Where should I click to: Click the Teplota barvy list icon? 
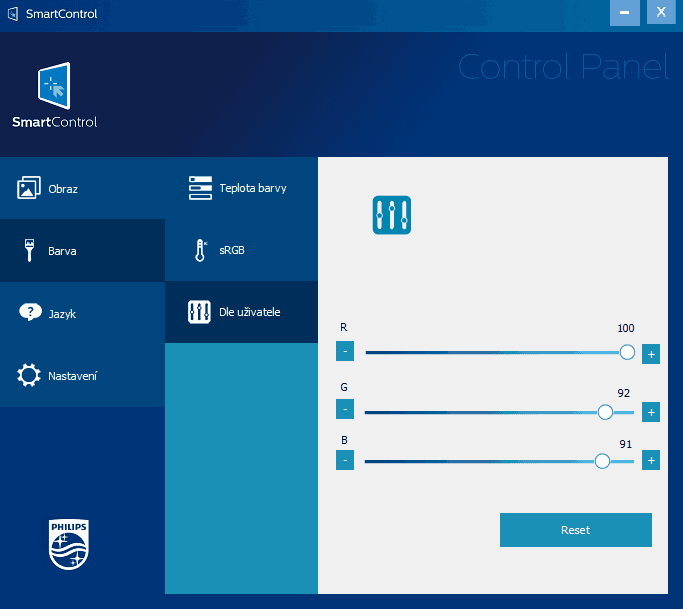click(x=200, y=188)
